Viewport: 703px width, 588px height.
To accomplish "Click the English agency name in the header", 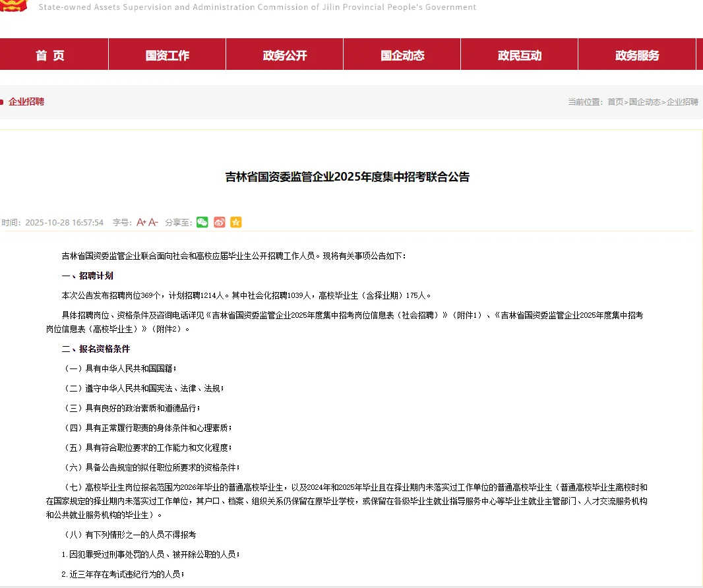I will click(257, 7).
